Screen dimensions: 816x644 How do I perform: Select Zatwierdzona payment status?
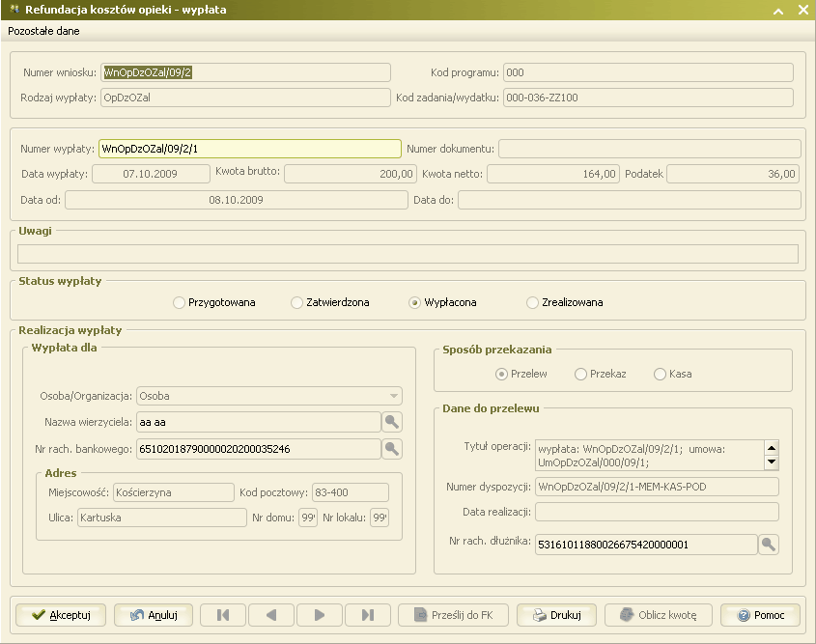click(296, 302)
